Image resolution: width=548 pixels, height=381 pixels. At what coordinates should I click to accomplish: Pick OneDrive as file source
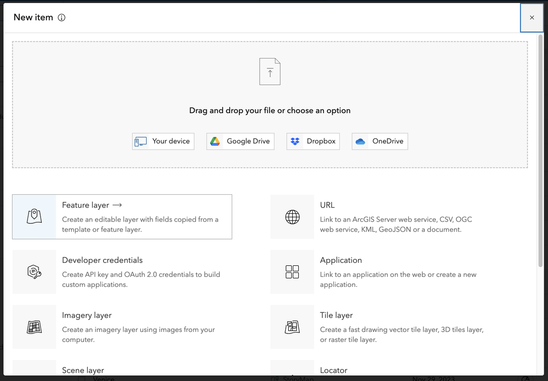(x=380, y=142)
